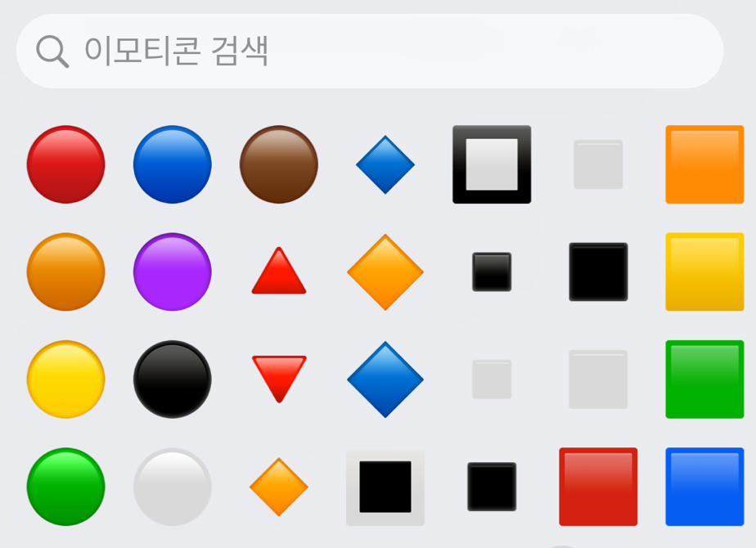This screenshot has width=756, height=548.
Task: Pick the black circle emoji
Action: (173, 380)
